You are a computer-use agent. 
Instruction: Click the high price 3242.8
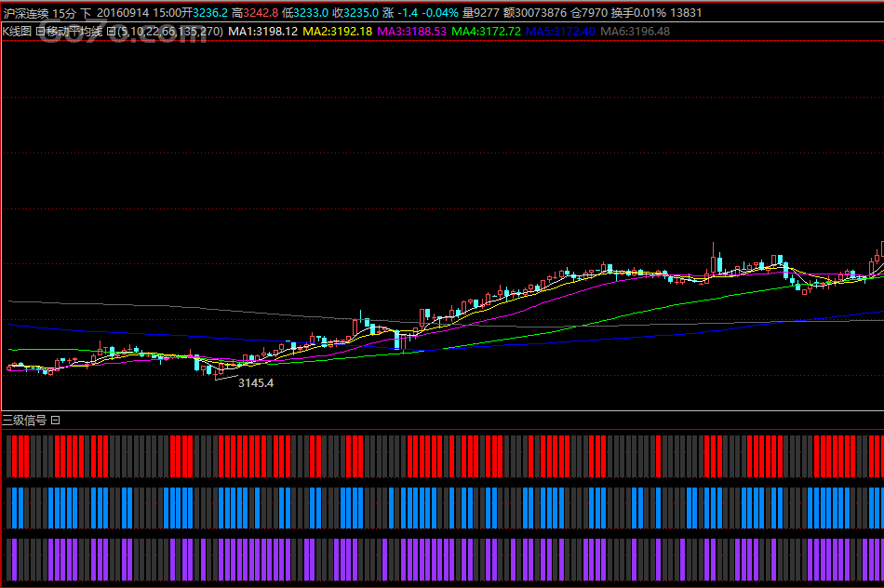261,12
